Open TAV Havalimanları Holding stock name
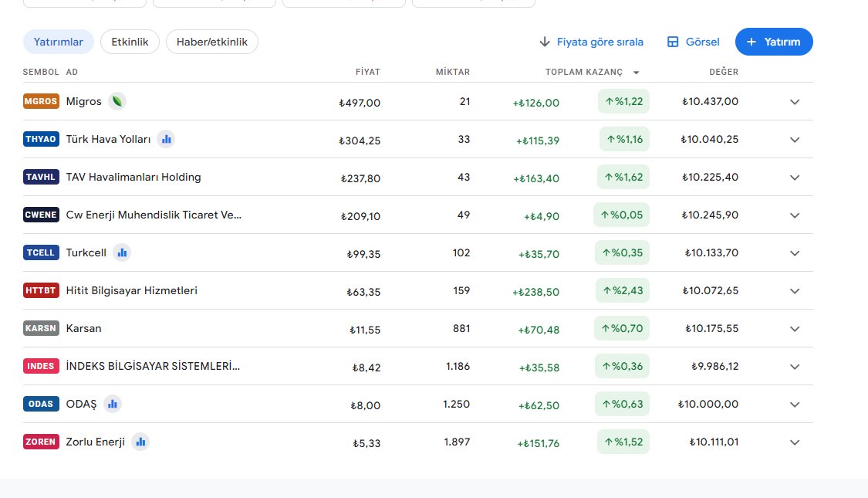868x498 pixels. coord(133,178)
